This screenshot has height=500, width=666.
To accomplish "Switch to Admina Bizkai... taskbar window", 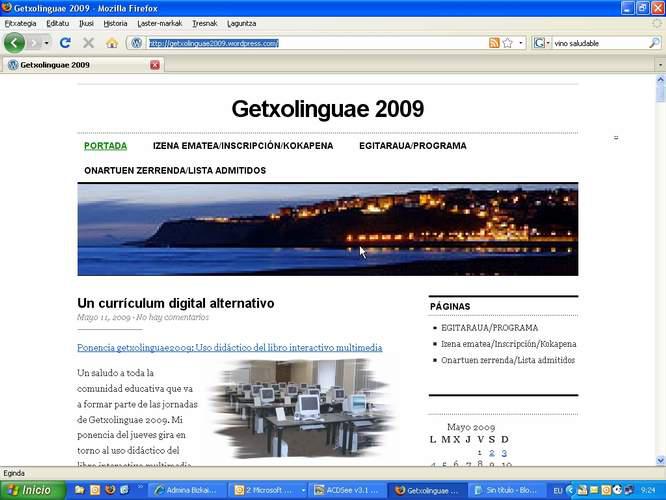I will 186,490.
